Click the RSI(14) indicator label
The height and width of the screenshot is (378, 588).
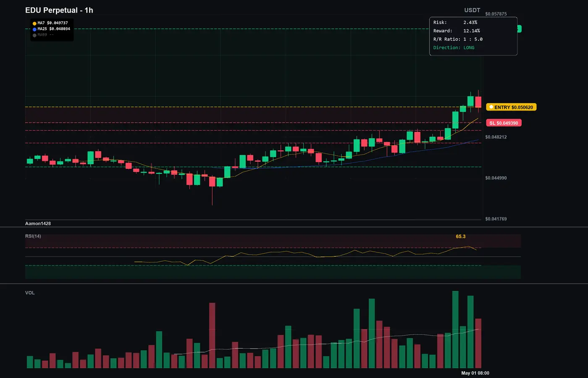tap(33, 236)
